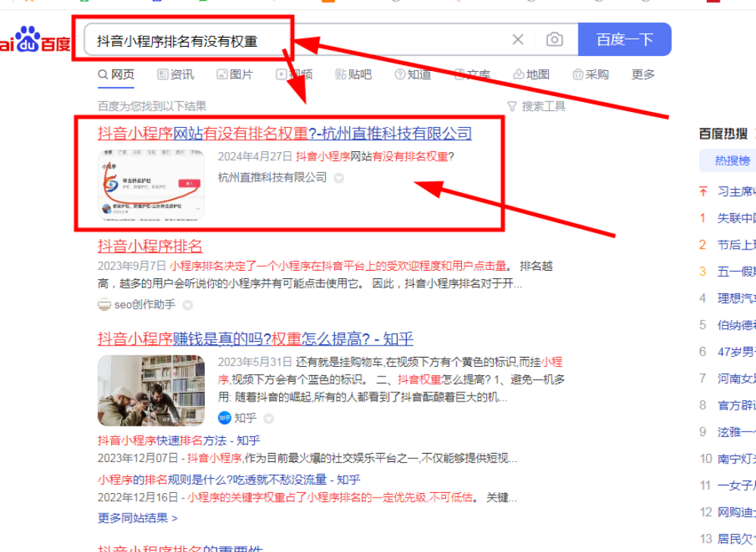Click 更多同站结果 to see more
756x552 pixels.
(138, 518)
